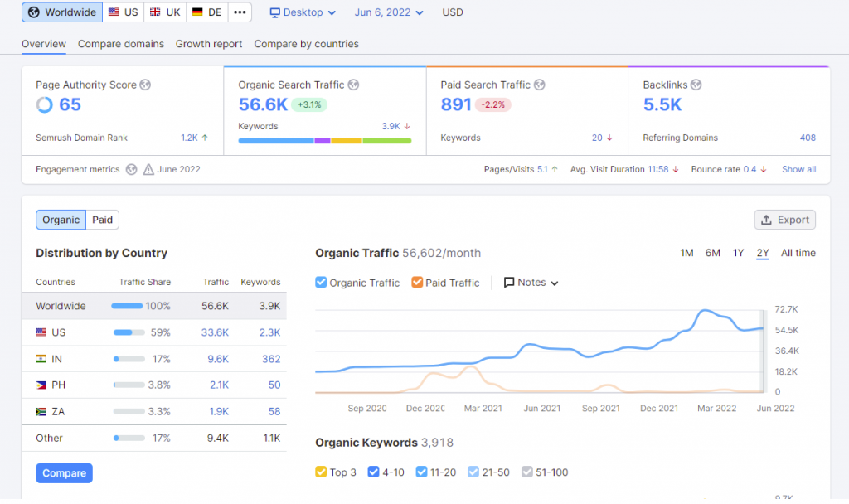Toggle the 4-10 keywords checkbox
The height and width of the screenshot is (504, 849).
click(374, 472)
